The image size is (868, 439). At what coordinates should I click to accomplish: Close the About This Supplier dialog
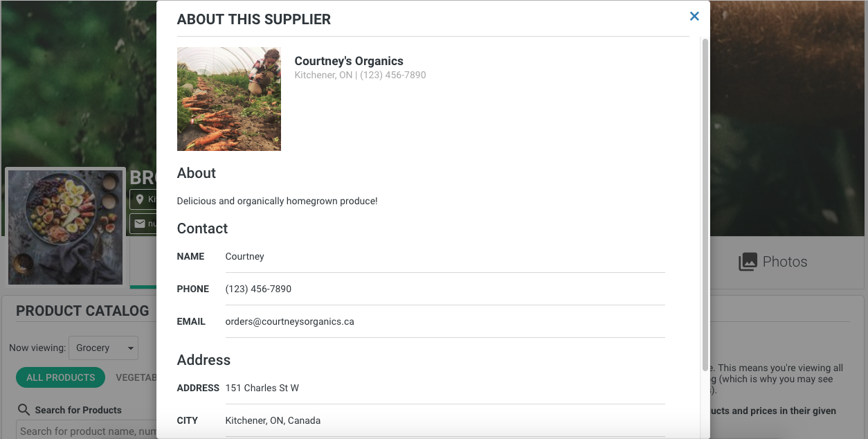pos(694,17)
